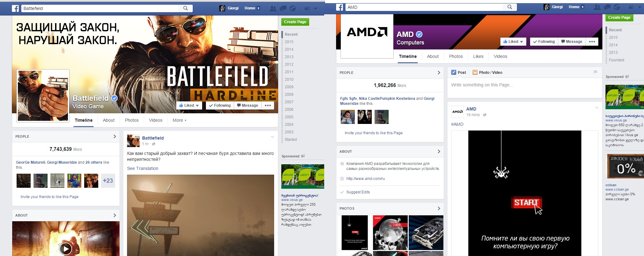Click verified badge next to Battlefield name
The image size is (644, 256).
(x=115, y=98)
